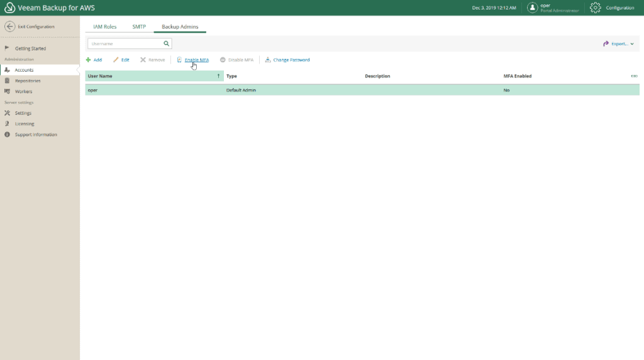
Task: Open the Export dropdown
Action: [x=618, y=43]
